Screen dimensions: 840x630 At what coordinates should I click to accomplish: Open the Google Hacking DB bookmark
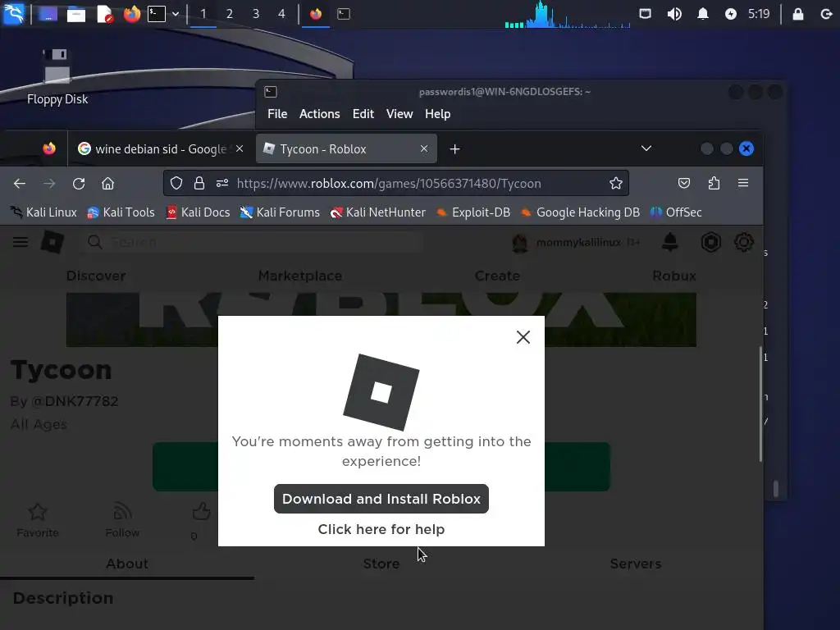(581, 212)
